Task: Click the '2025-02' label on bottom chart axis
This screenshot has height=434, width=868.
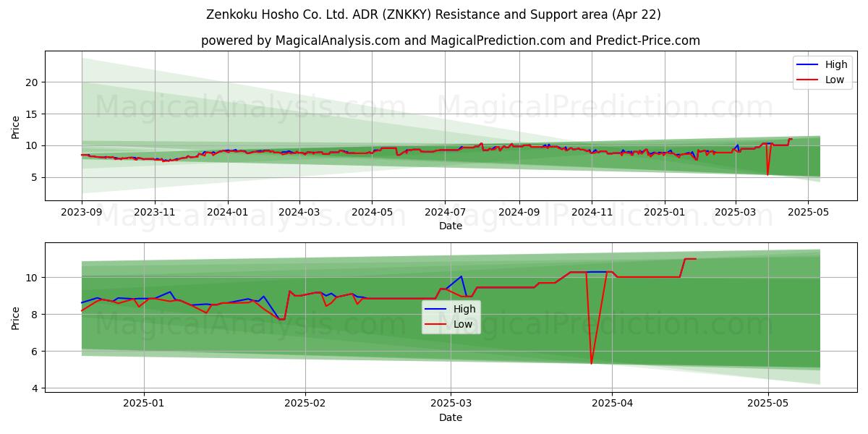Action: [305, 404]
